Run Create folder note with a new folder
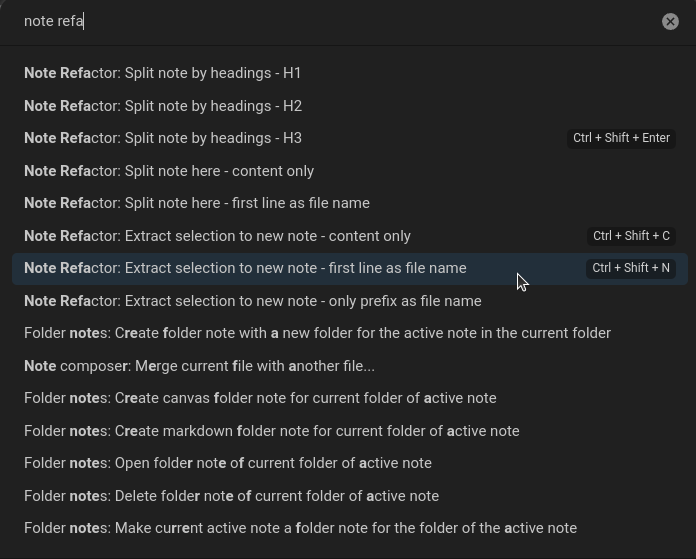Image resolution: width=696 pixels, height=559 pixels. (x=317, y=333)
